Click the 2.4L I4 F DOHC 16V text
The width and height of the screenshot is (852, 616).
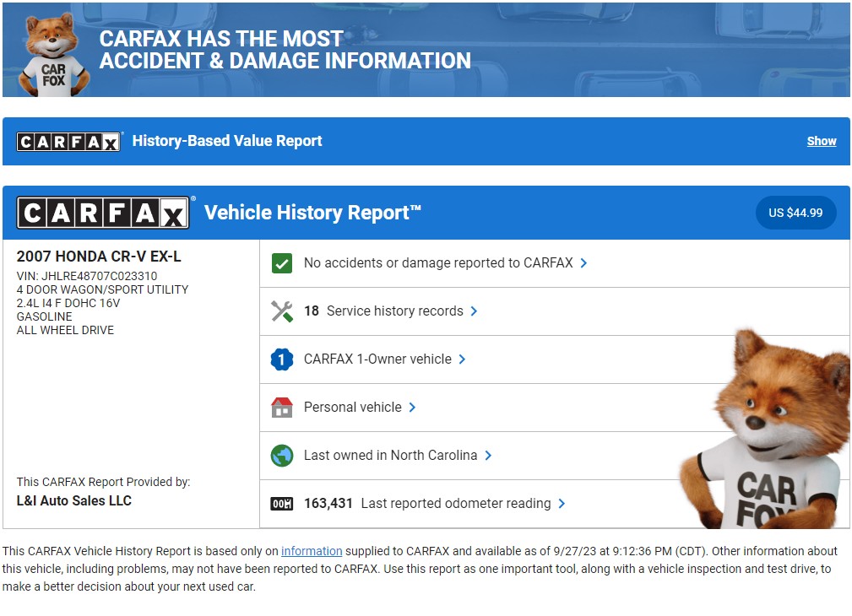click(68, 304)
